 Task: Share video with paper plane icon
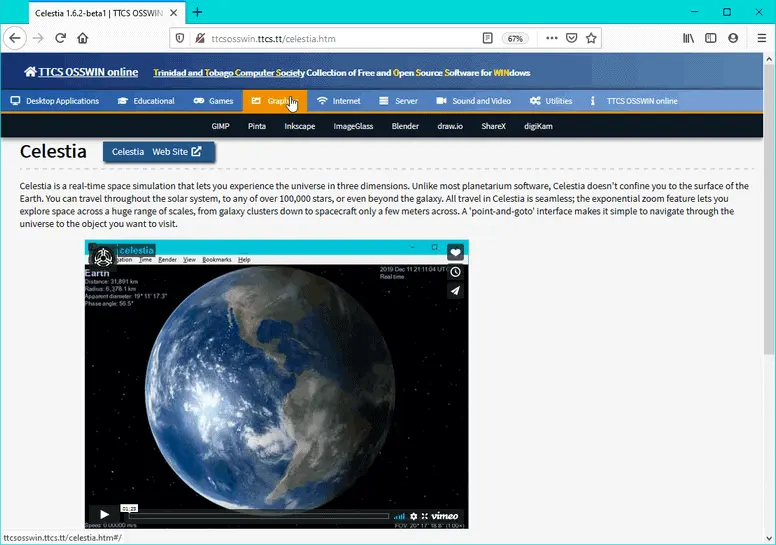[x=455, y=291]
